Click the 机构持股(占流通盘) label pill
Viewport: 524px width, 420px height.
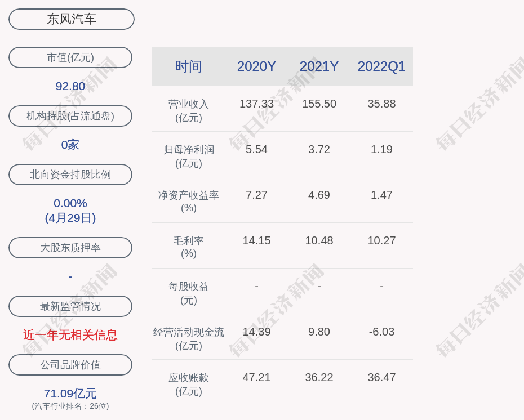(70, 116)
